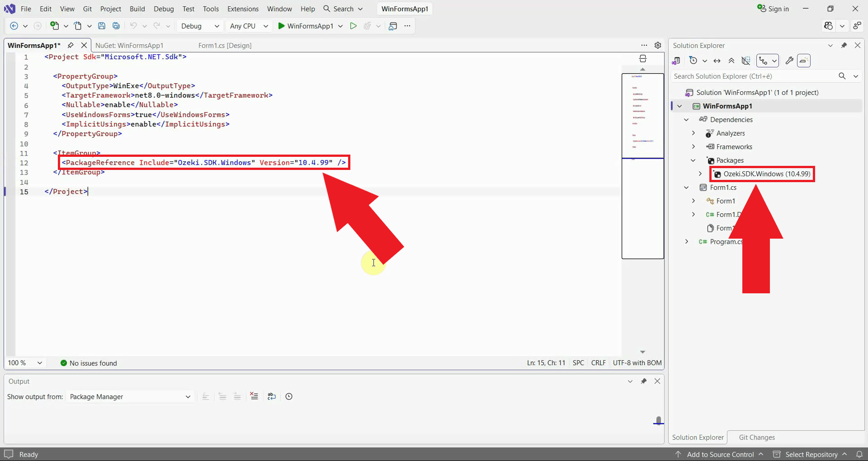Image resolution: width=868 pixels, height=461 pixels.
Task: Open the Any CPU platform dropdown
Action: 249,26
